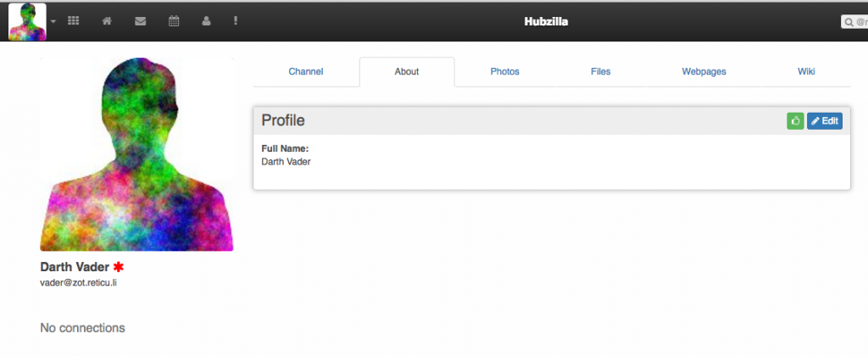Open mail via the envelope icon

pos(141,21)
